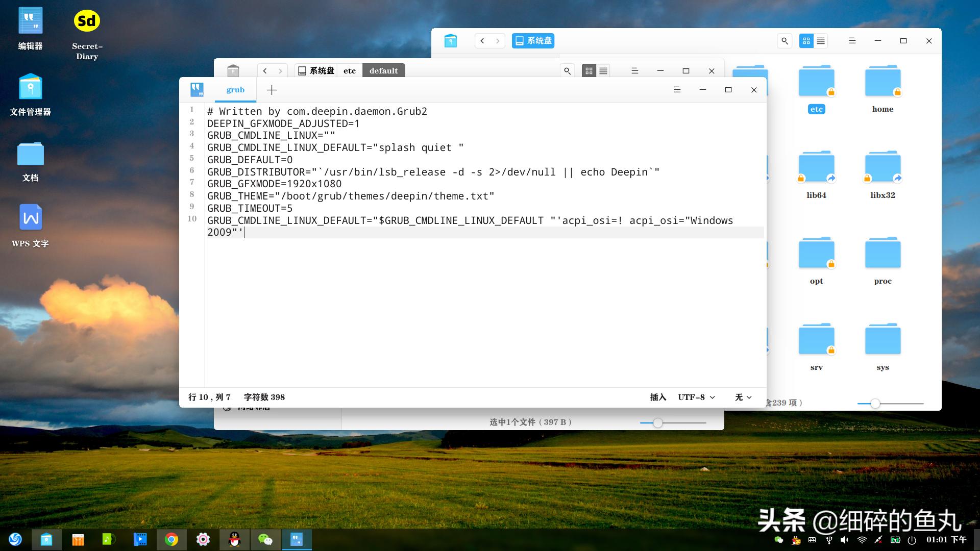Select the grub tab in editor
980x551 pixels.
pos(235,90)
